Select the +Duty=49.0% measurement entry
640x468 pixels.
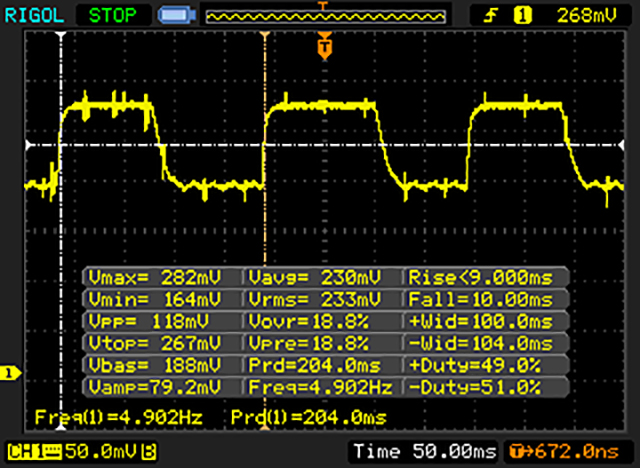(x=485, y=365)
